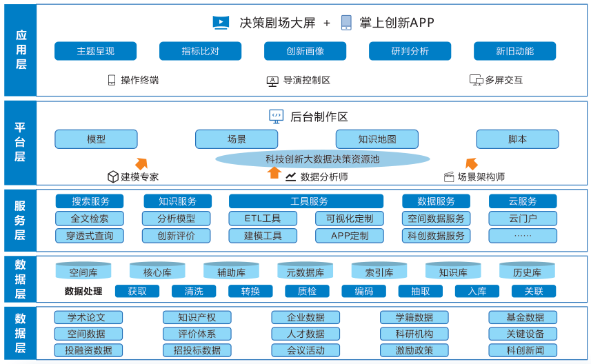Select the 搜索服务 header tab
The height and width of the screenshot is (364, 591).
click(90, 201)
